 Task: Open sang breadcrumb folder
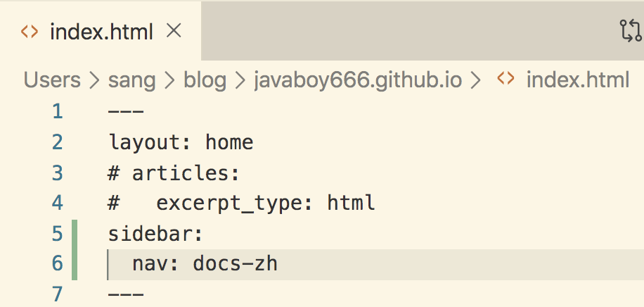(132, 81)
